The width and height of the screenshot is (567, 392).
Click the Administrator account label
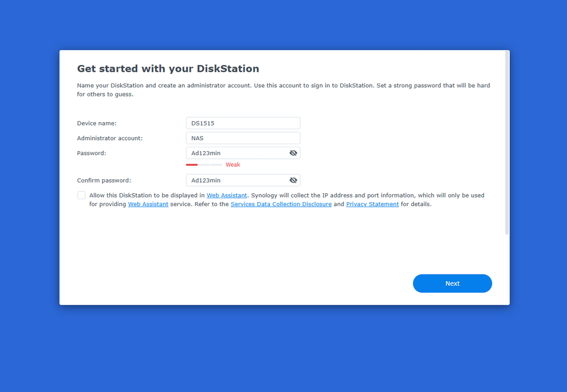[x=110, y=138]
